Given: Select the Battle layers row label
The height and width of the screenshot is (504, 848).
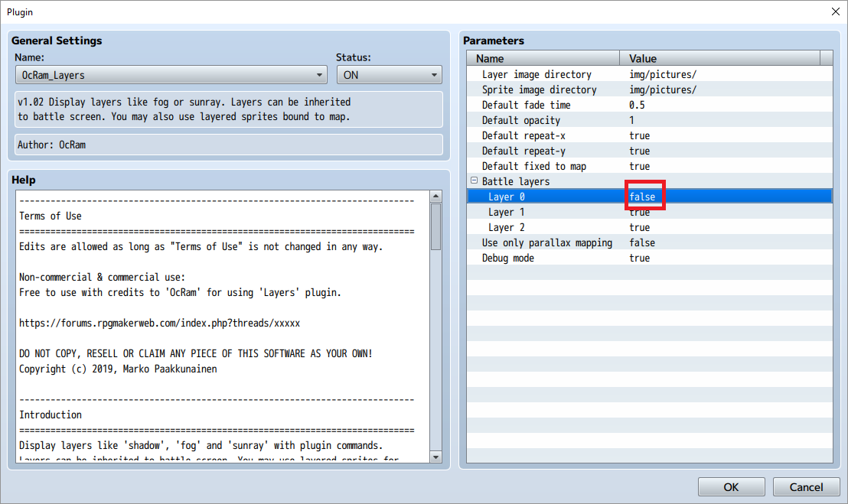Looking at the screenshot, I should (515, 181).
